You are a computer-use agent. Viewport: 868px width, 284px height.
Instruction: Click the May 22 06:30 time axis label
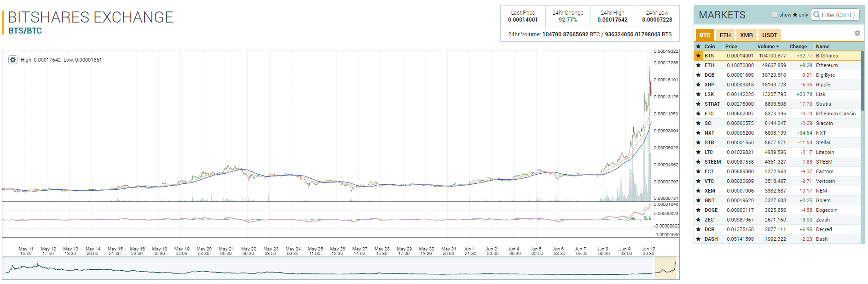point(249,251)
